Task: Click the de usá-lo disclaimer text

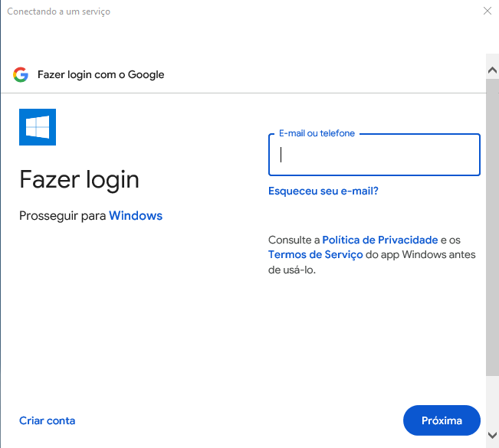Action: point(292,270)
